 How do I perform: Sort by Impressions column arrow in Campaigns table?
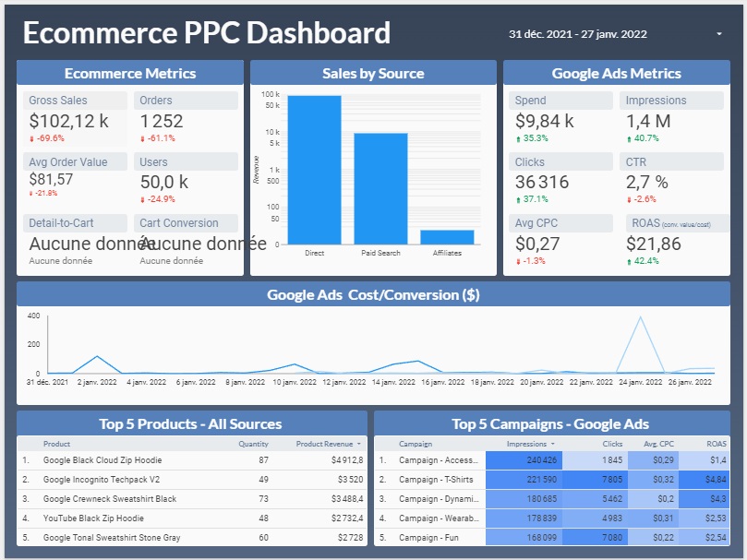coord(552,444)
